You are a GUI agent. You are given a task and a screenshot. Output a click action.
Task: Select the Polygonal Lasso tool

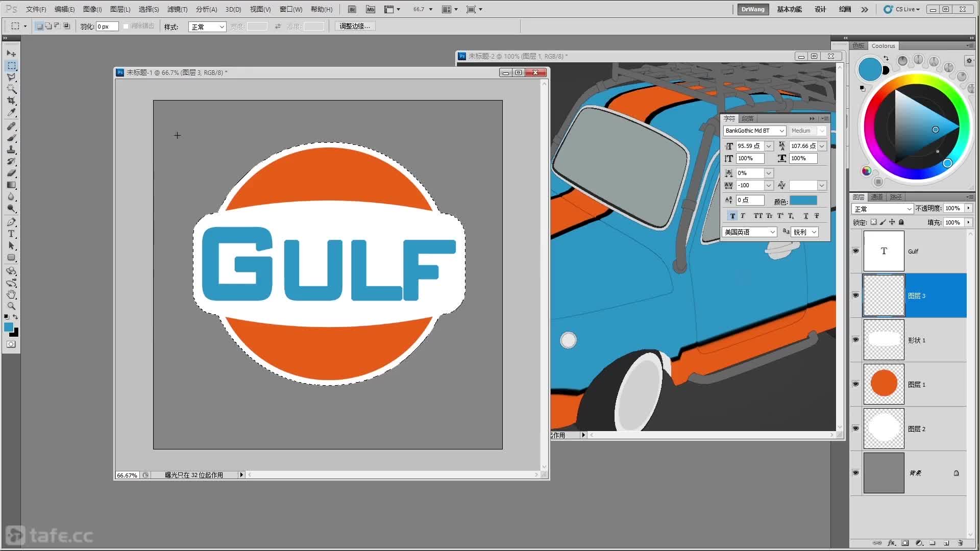[11, 78]
